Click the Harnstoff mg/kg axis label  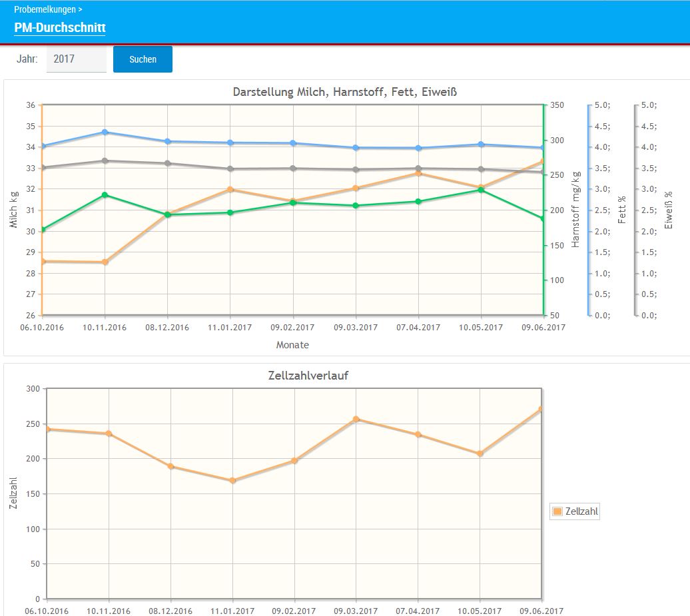pos(576,210)
